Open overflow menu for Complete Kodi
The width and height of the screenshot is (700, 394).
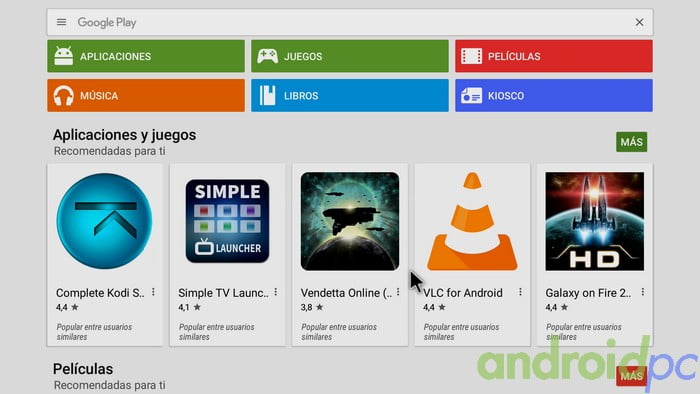[x=153, y=292]
